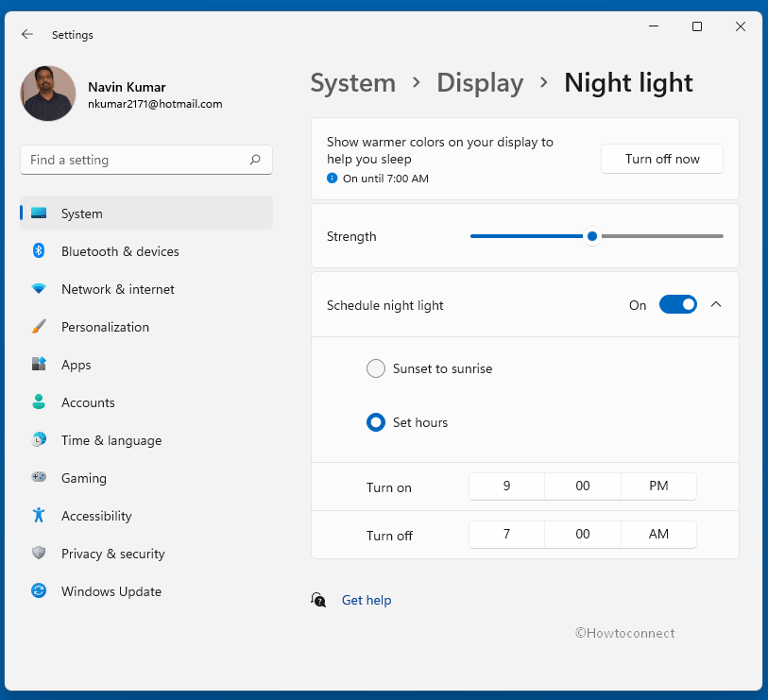This screenshot has height=700, width=768.
Task: Click the Time & language globe icon
Action: click(x=39, y=439)
